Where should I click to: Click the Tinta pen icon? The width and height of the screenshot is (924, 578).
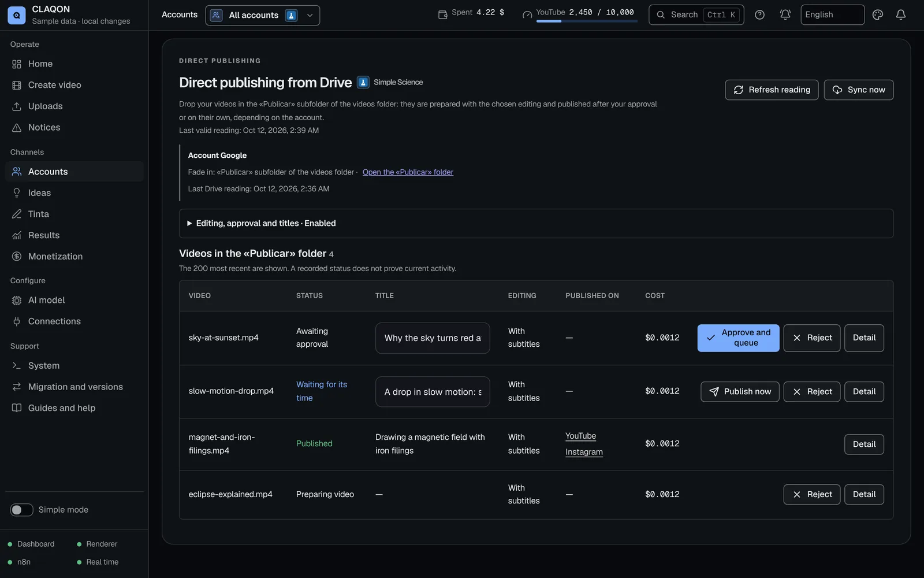click(x=17, y=214)
